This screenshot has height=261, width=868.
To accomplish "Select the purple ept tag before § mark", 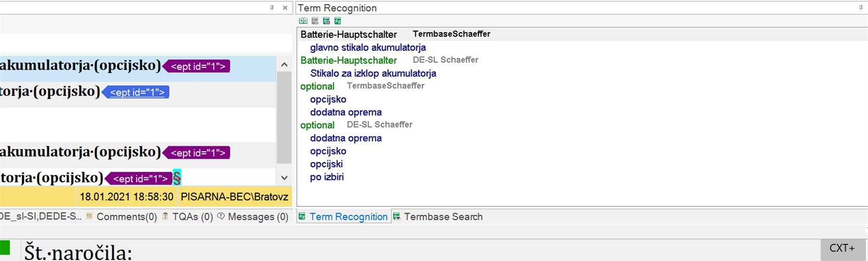I will click(140, 179).
